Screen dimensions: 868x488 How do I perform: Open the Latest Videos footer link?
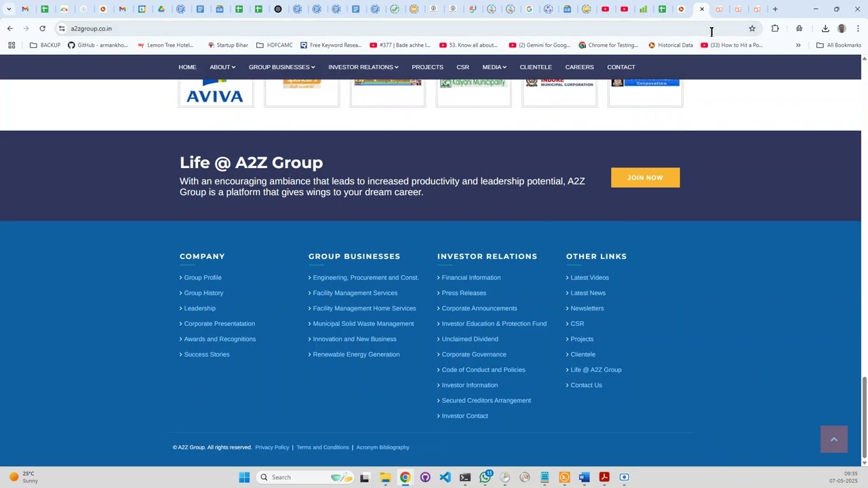click(x=590, y=278)
